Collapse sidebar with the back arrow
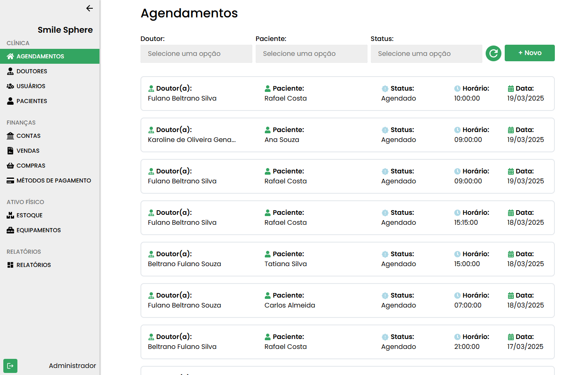This screenshot has height=375, width=588. pyautogui.click(x=90, y=8)
